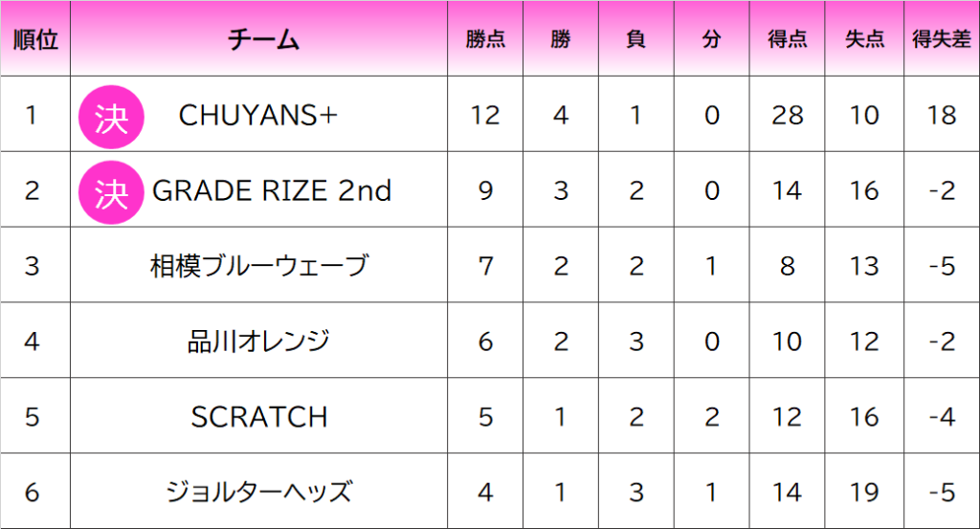Click the 得点 column header
This screenshot has height=529, width=980.
coord(788,39)
